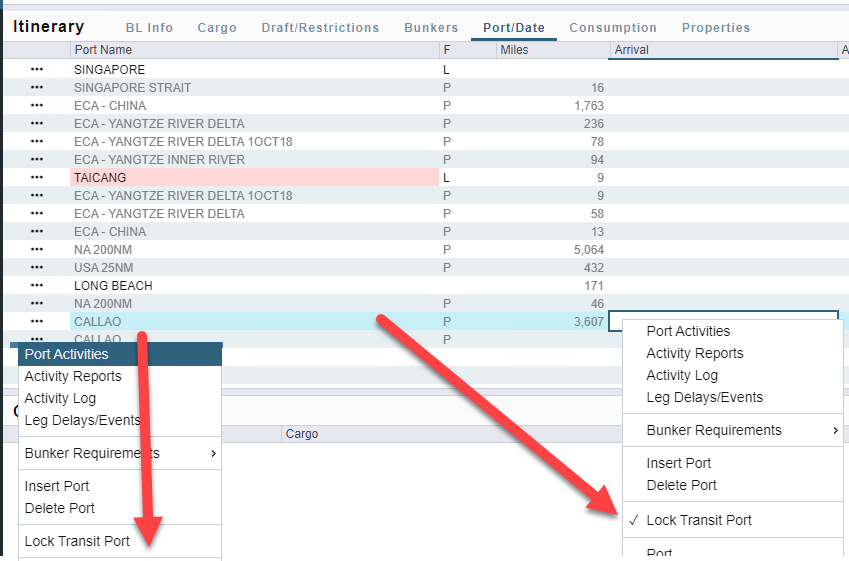Open the ellipsis menu for SINGAPORE STRAIT

pos(37,88)
